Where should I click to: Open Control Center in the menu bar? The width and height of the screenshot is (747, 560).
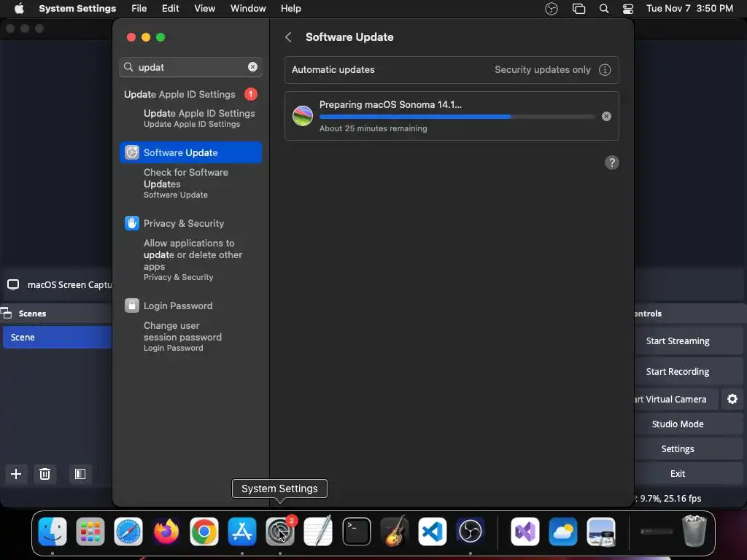pyautogui.click(x=628, y=9)
